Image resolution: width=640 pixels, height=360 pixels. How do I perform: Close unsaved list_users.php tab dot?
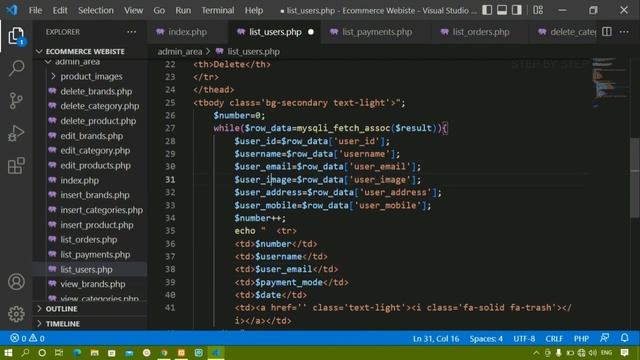[311, 32]
